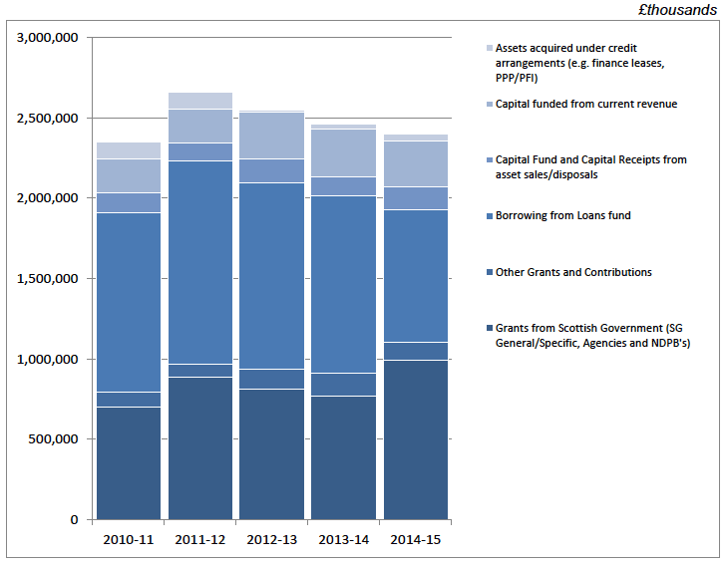
Task: Select 2012-13 Scottish Government grants bar segment
Action: point(271,454)
